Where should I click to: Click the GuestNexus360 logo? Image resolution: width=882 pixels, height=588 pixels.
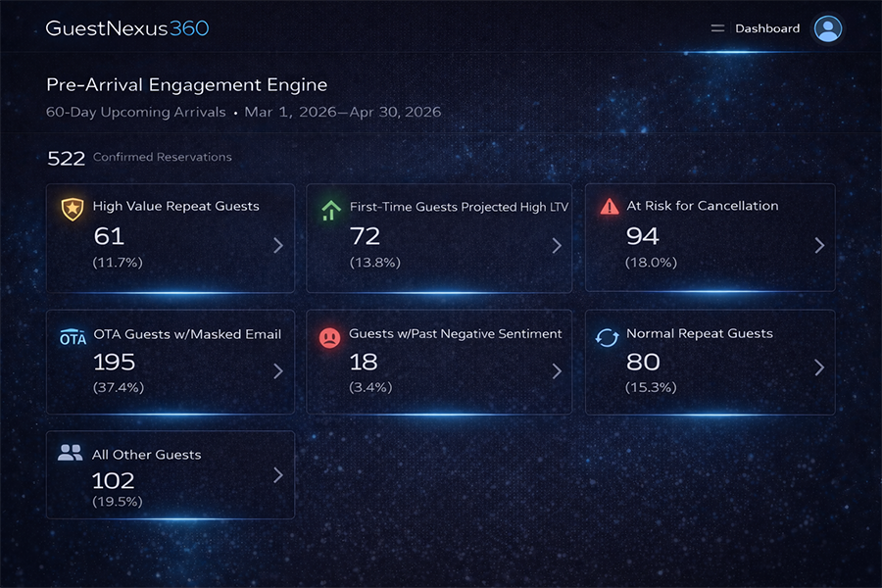point(126,28)
